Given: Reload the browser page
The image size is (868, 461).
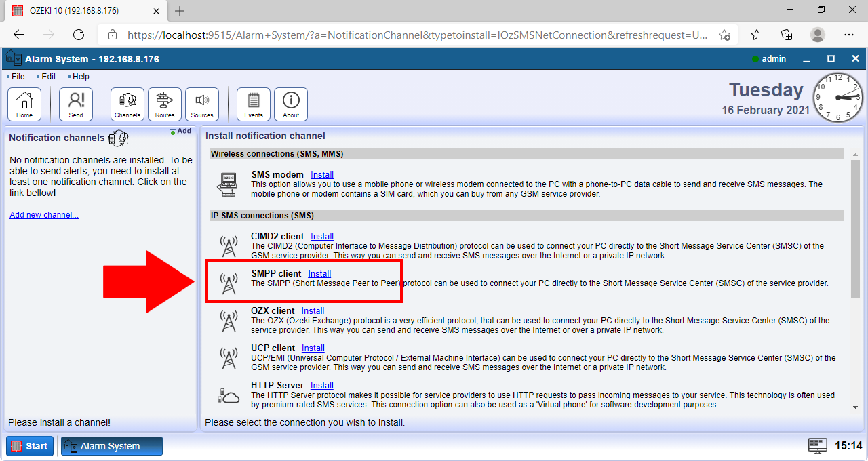Looking at the screenshot, I should tap(79, 35).
